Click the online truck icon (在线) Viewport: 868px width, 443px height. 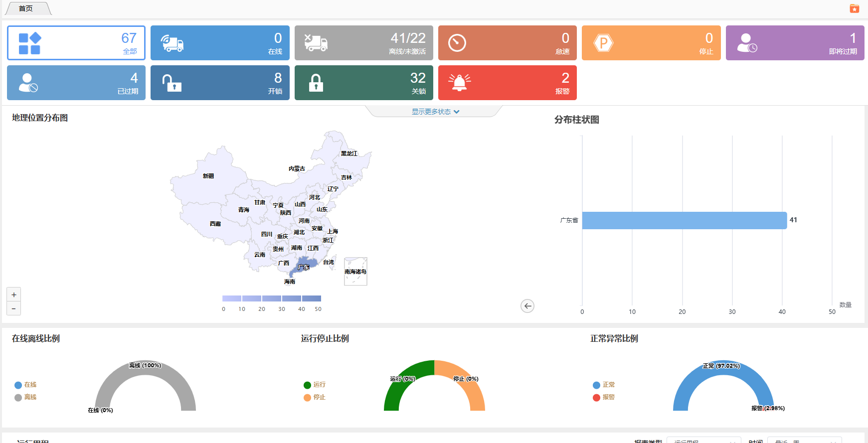click(x=173, y=43)
